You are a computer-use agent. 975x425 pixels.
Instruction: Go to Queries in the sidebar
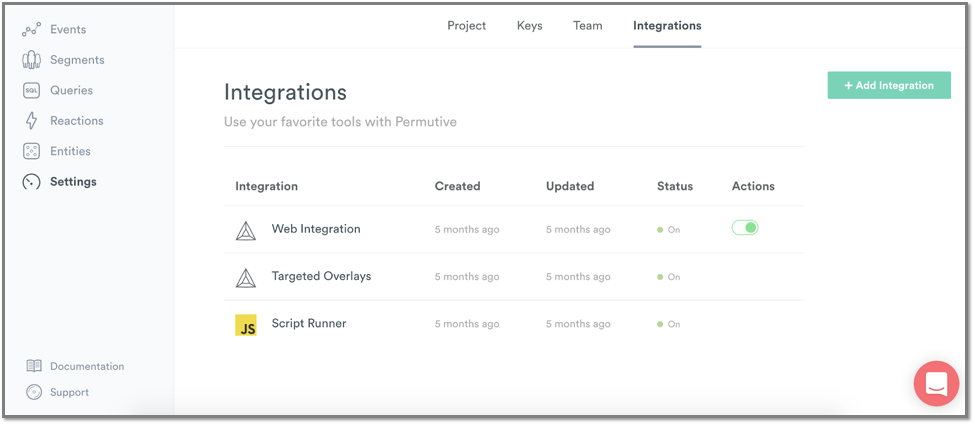click(x=72, y=90)
